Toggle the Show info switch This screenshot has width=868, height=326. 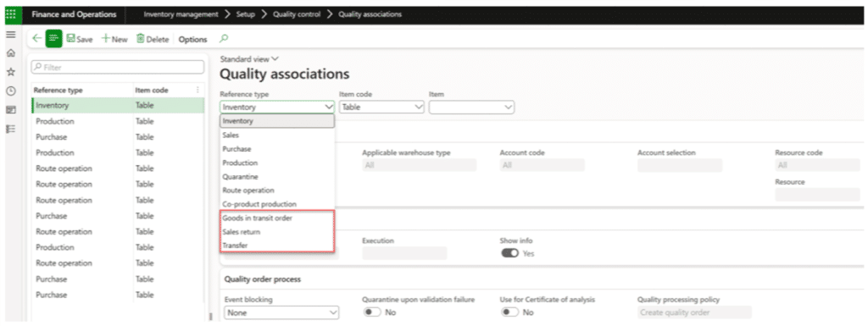(509, 253)
